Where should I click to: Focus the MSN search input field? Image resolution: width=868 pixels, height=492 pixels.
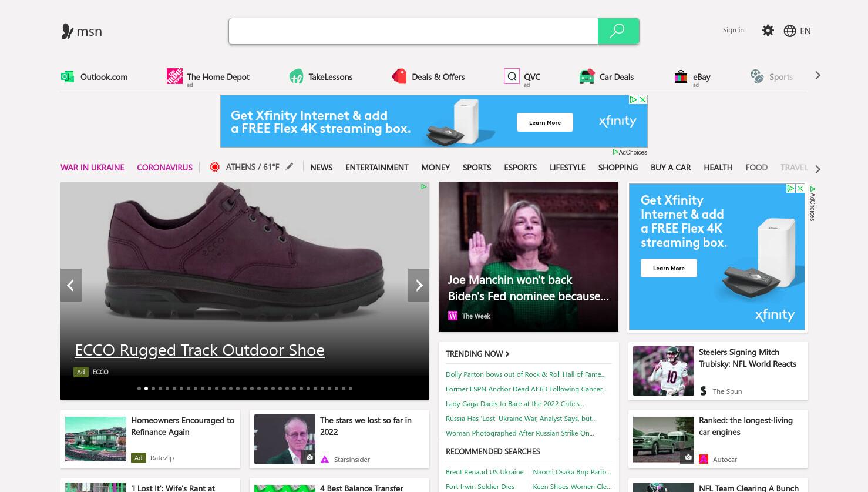point(413,31)
